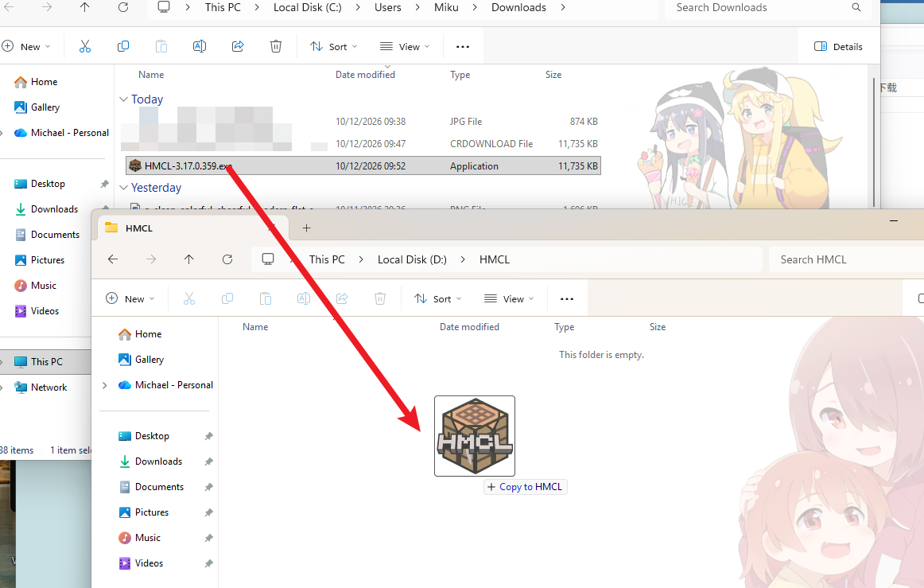Go back in the HMCL window
Viewport: 924px width, 588px height.
tap(113, 259)
